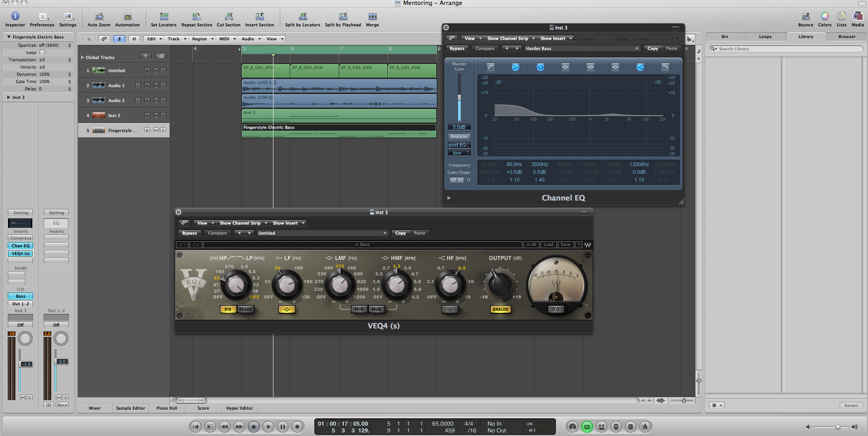The image size is (868, 436).
Task: Open the Lists toolbar icon
Action: pyautogui.click(x=842, y=16)
